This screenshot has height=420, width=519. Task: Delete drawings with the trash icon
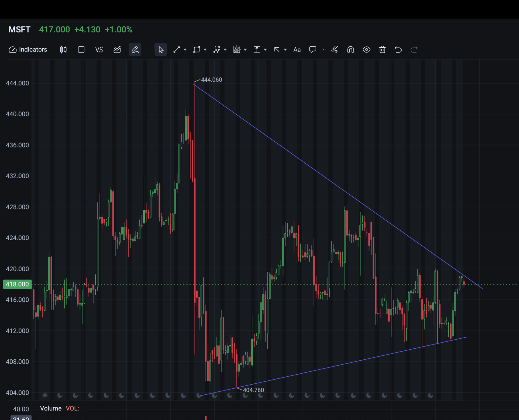[382, 50]
